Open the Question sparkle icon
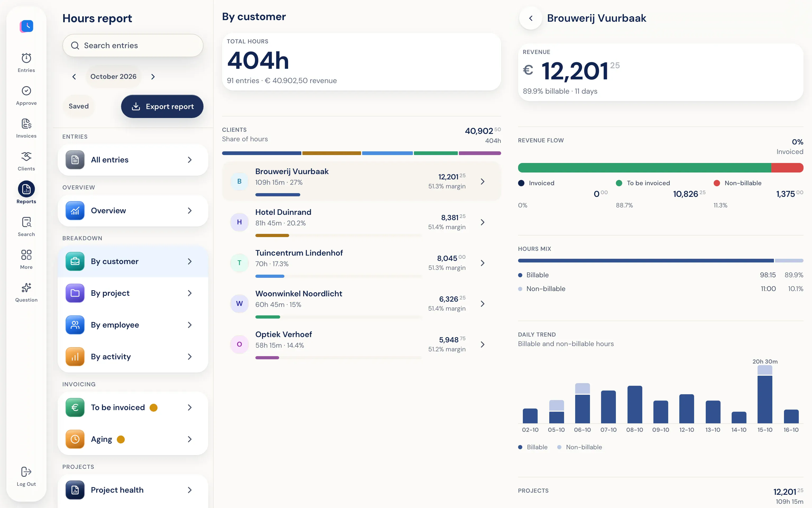 click(26, 288)
